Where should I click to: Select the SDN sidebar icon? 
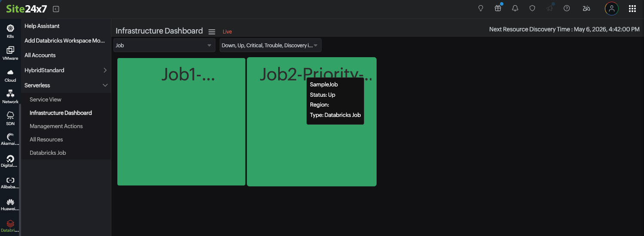click(x=10, y=119)
